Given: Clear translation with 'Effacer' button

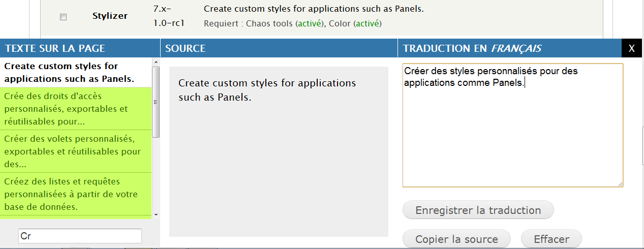Looking at the screenshot, I should [551, 239].
